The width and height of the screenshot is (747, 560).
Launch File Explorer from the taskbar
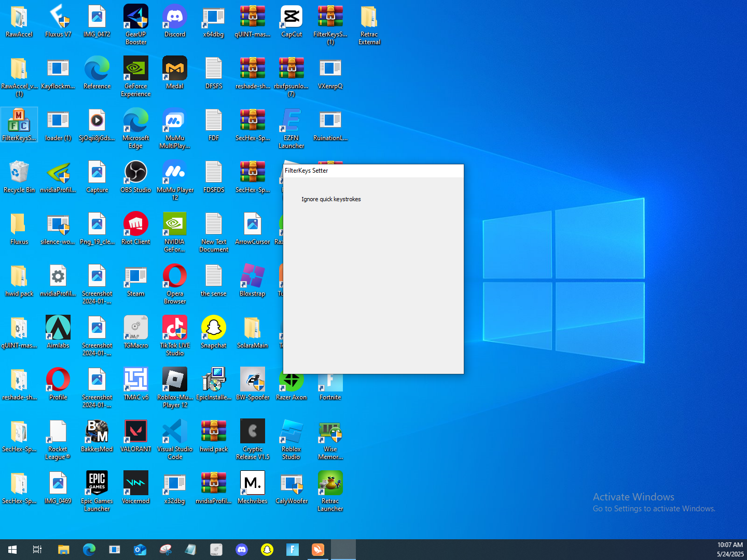click(63, 550)
